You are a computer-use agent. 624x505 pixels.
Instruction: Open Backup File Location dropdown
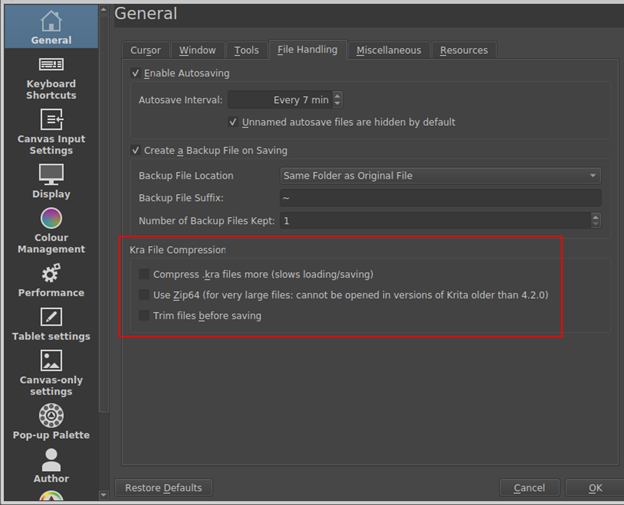441,175
